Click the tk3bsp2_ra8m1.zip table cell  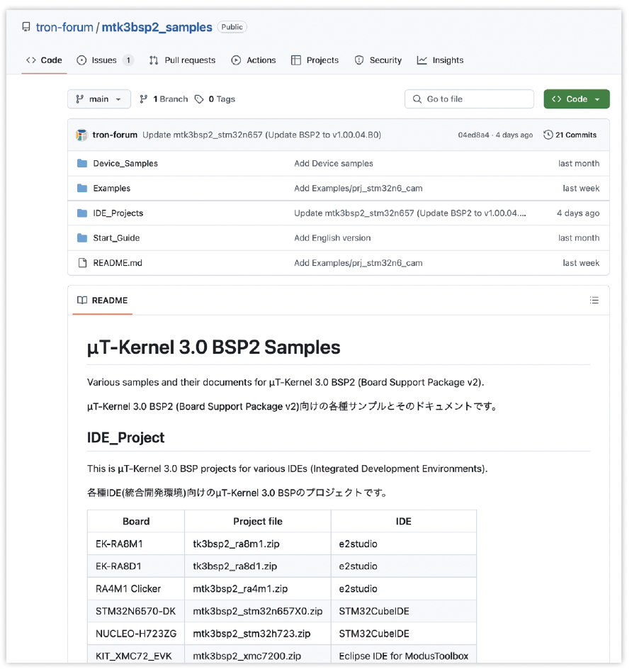click(258, 544)
